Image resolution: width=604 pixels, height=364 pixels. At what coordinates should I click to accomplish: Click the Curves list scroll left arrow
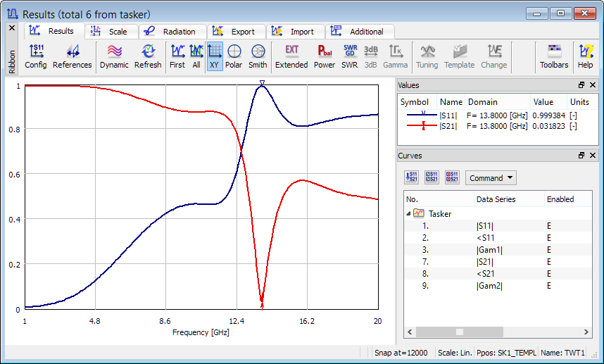point(410,332)
